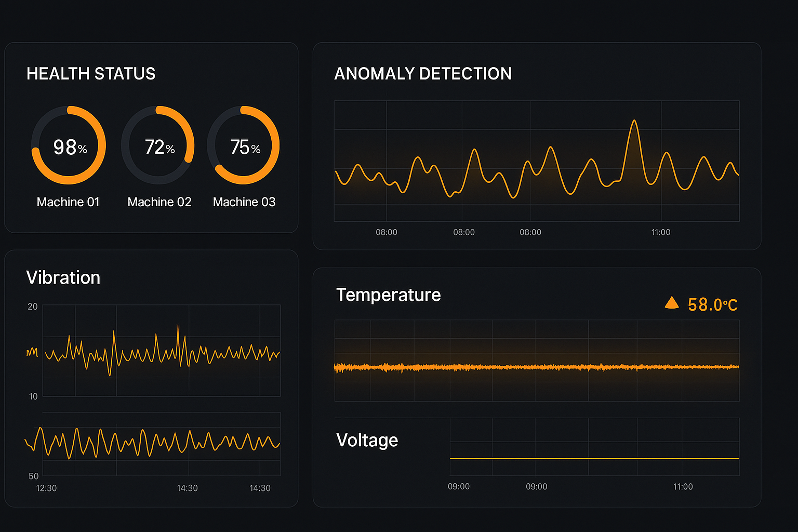The width and height of the screenshot is (798, 532).
Task: Click the small waveform icon left of the Vibration chart
Action: point(32,352)
